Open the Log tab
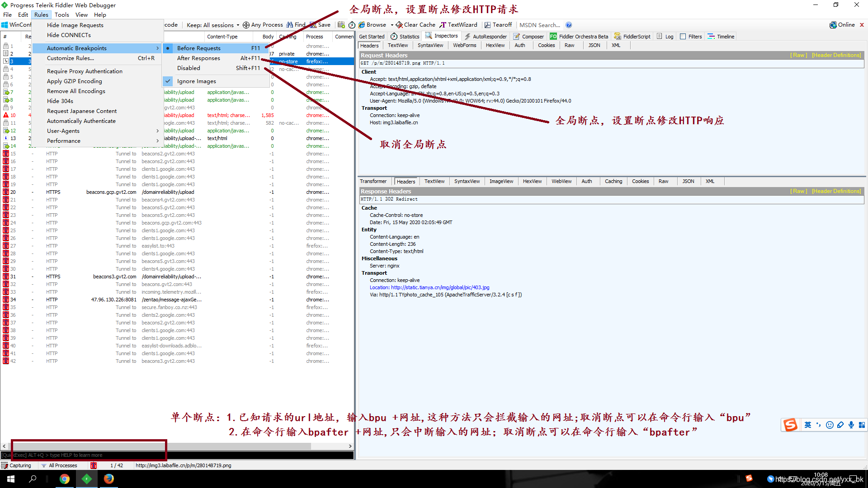 pyautogui.click(x=665, y=37)
